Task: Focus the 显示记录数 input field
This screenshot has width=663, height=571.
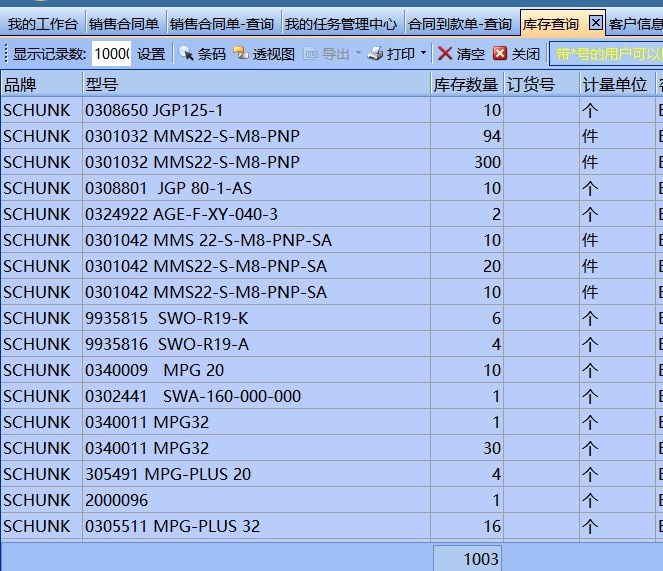Action: [112, 54]
